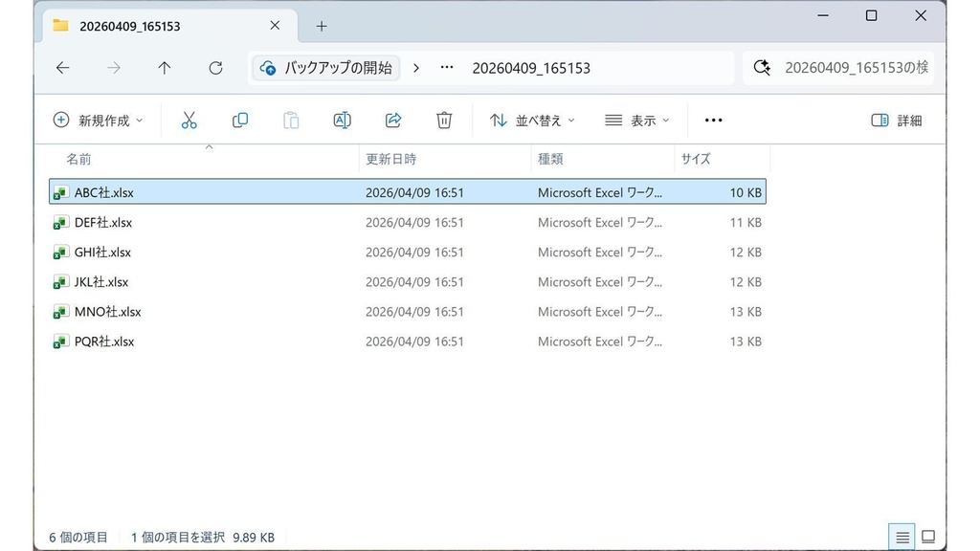Open sharing options via the Share icon
Viewport: 980px width, 551px height.
click(393, 120)
